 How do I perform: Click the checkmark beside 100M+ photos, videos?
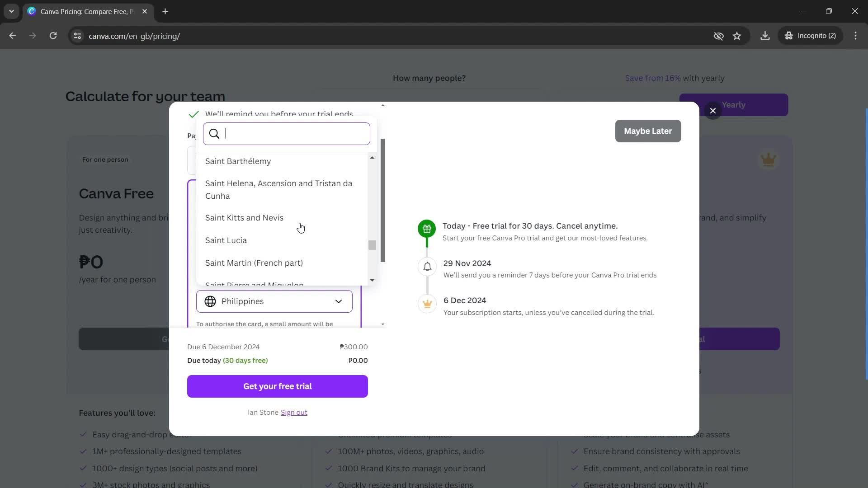(x=329, y=451)
